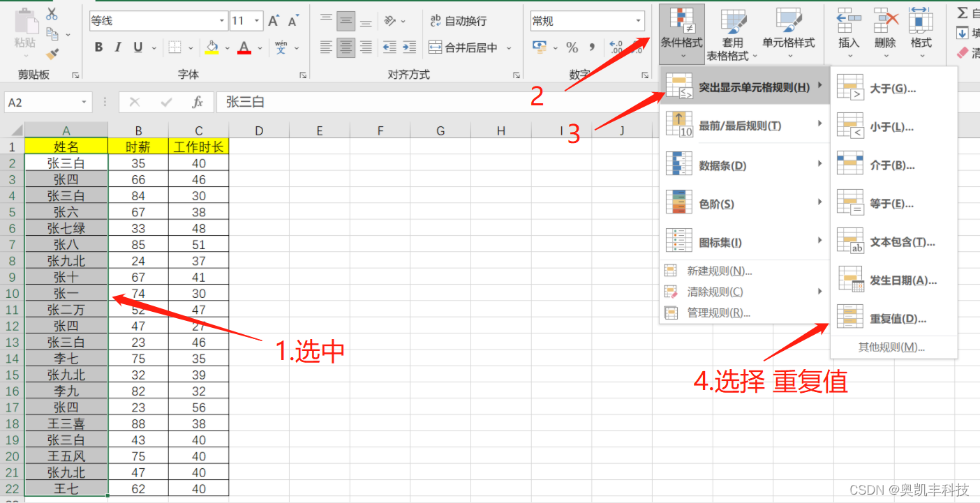Click the percent style icon
This screenshot has height=503, width=980.
(572, 47)
